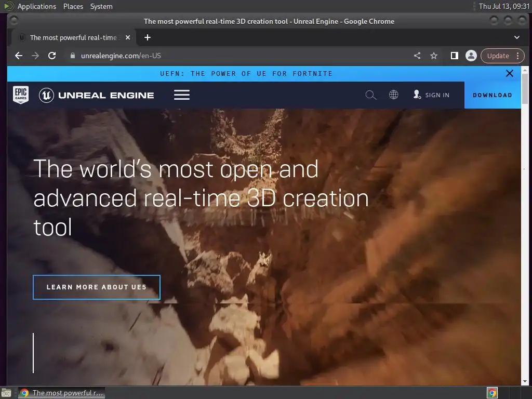Screen dimensions: 532x399
Task: Click the Epic Games logo
Action: tap(21, 95)
